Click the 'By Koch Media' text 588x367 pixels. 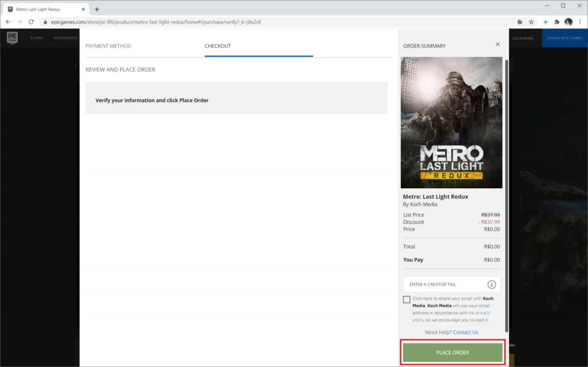[x=420, y=204]
